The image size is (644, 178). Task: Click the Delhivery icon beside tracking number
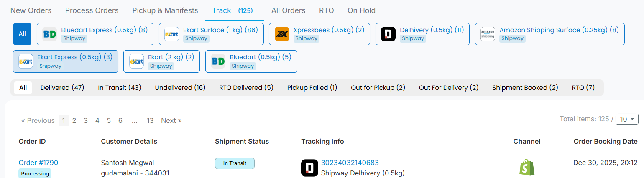[309, 168]
